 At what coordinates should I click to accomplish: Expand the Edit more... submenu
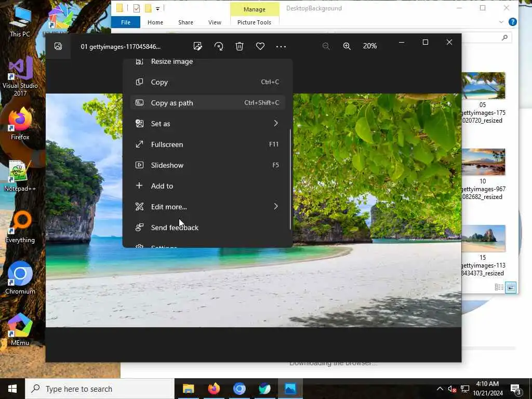tap(208, 207)
